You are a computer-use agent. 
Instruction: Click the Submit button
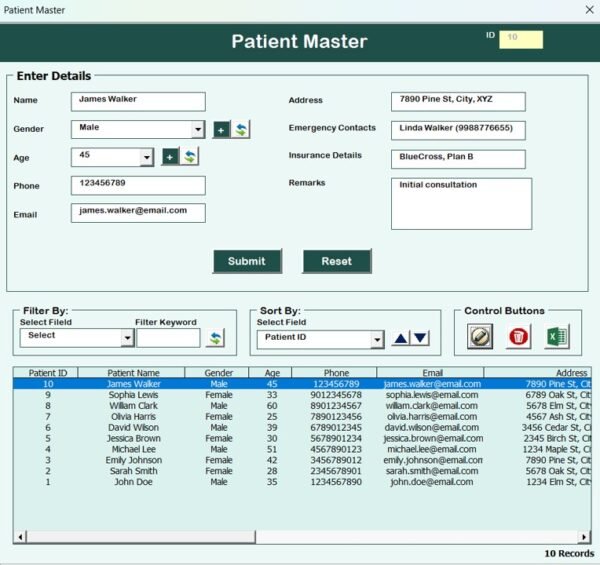tap(248, 261)
